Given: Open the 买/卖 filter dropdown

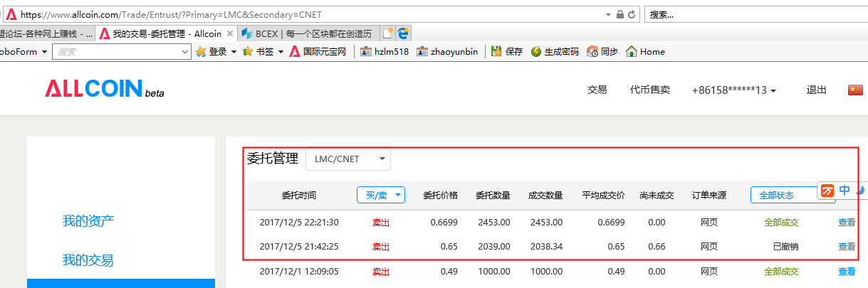Looking at the screenshot, I should [381, 195].
